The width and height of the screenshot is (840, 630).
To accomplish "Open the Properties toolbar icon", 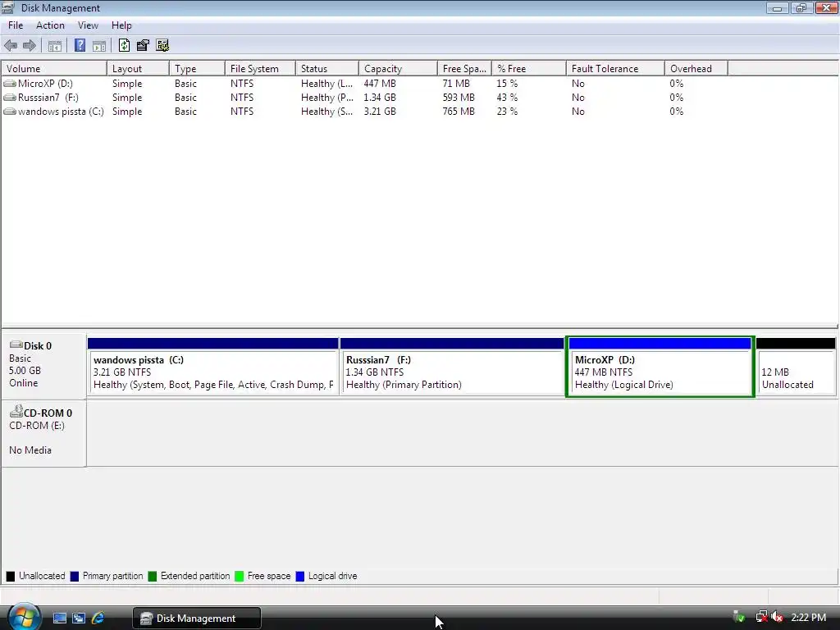I will tap(143, 46).
